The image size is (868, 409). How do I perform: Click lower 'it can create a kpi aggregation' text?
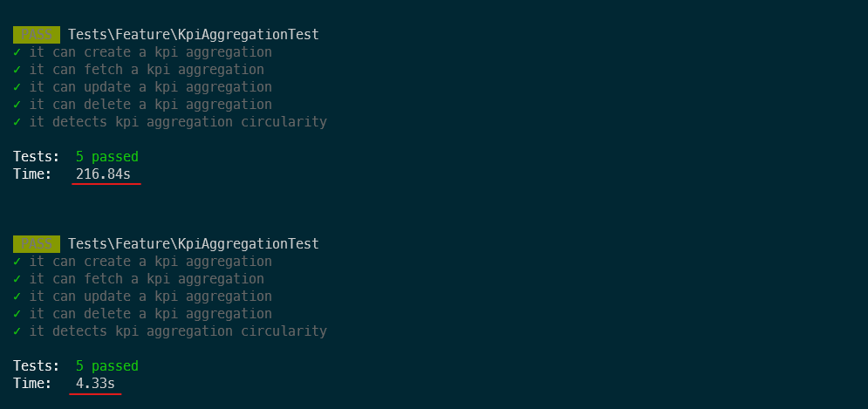click(x=150, y=262)
